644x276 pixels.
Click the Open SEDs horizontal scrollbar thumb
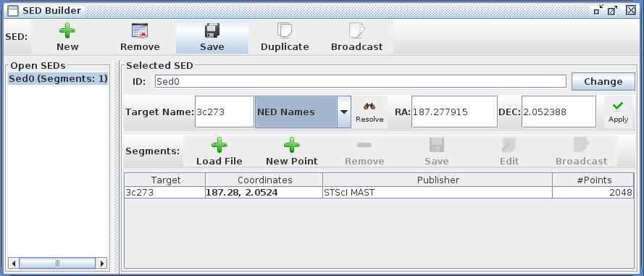57,263
